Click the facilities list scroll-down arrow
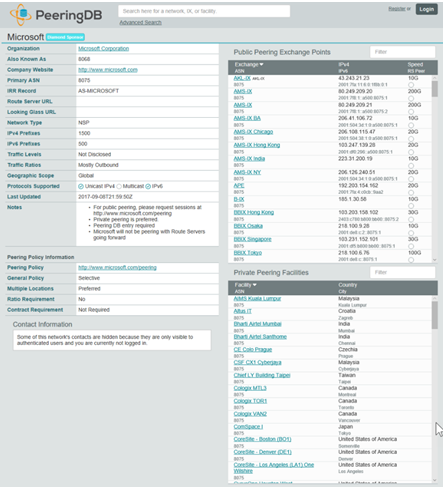Screen dimensions: 443x487 click(x=435, y=480)
